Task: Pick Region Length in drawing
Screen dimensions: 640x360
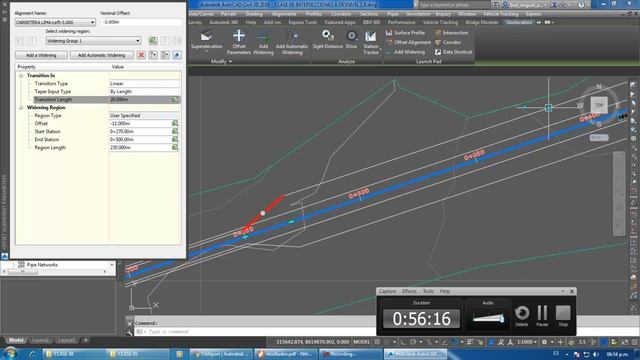Action: (x=175, y=147)
